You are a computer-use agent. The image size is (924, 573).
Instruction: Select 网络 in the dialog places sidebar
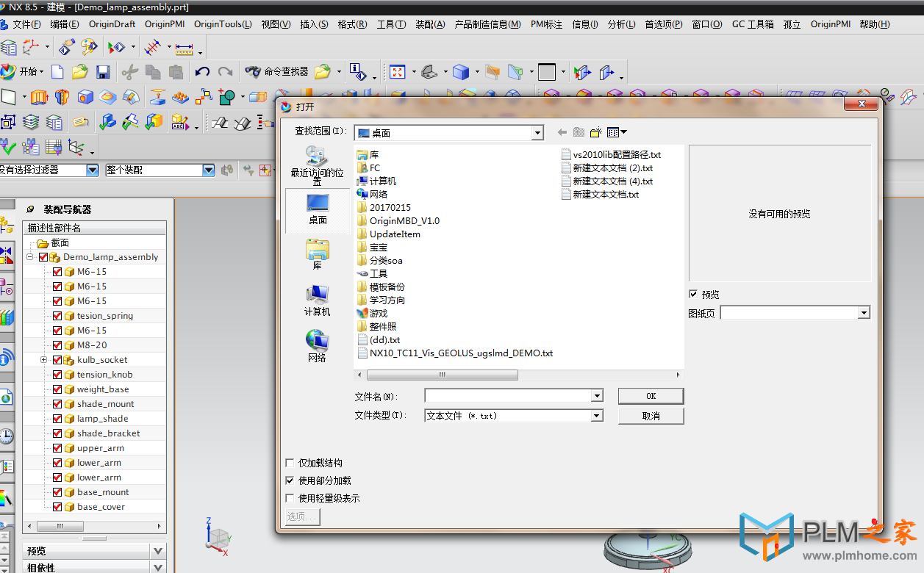pos(317,345)
